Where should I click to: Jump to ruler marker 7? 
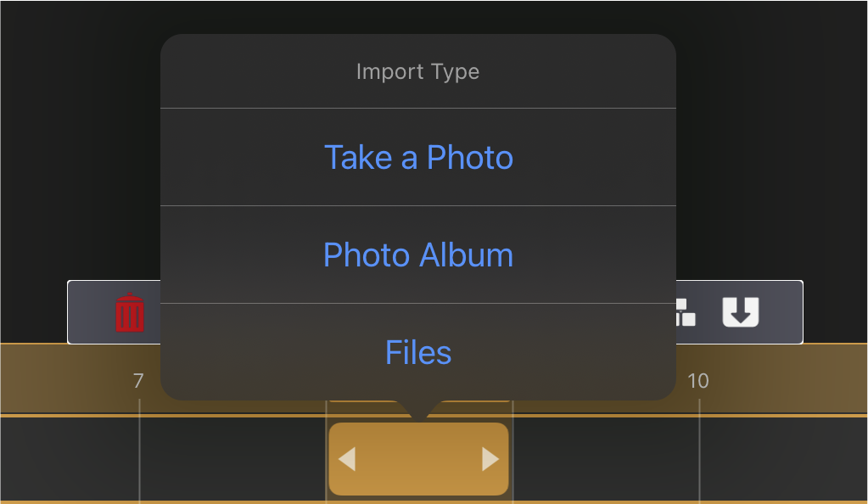138,380
